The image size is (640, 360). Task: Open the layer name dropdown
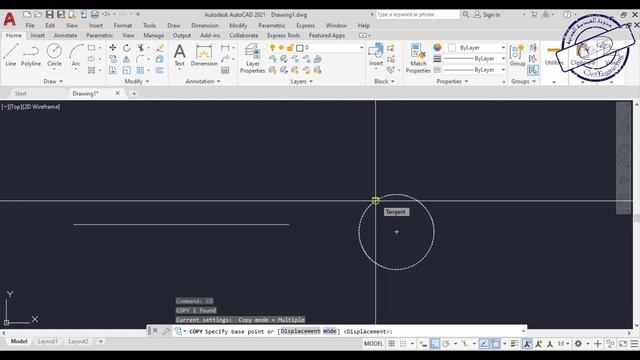click(x=361, y=48)
